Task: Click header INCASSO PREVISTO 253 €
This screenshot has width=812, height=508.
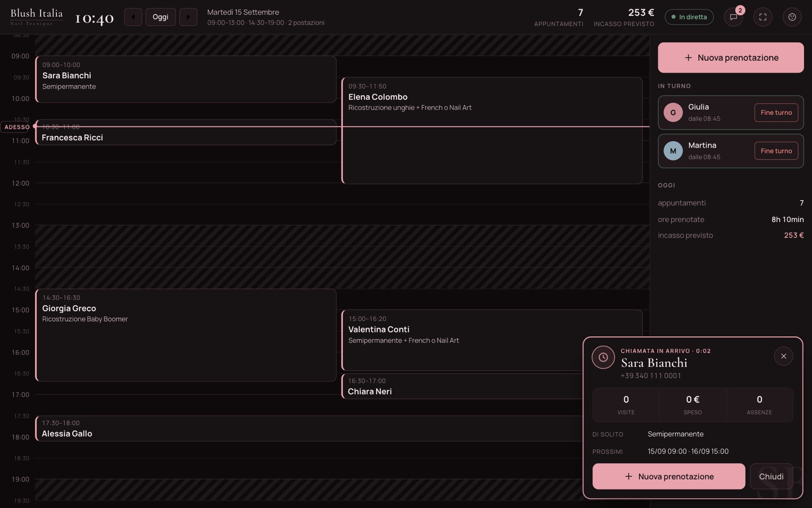Action: tap(624, 17)
